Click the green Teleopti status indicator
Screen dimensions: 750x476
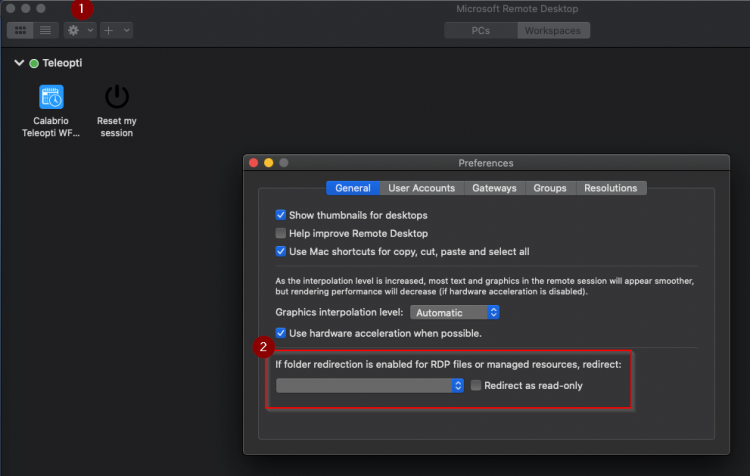(34, 63)
